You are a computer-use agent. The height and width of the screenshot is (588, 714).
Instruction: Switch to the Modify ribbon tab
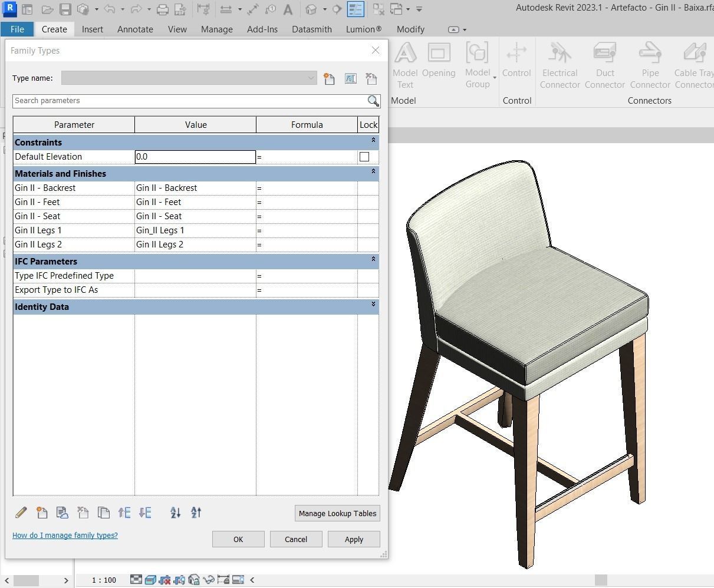(x=410, y=29)
